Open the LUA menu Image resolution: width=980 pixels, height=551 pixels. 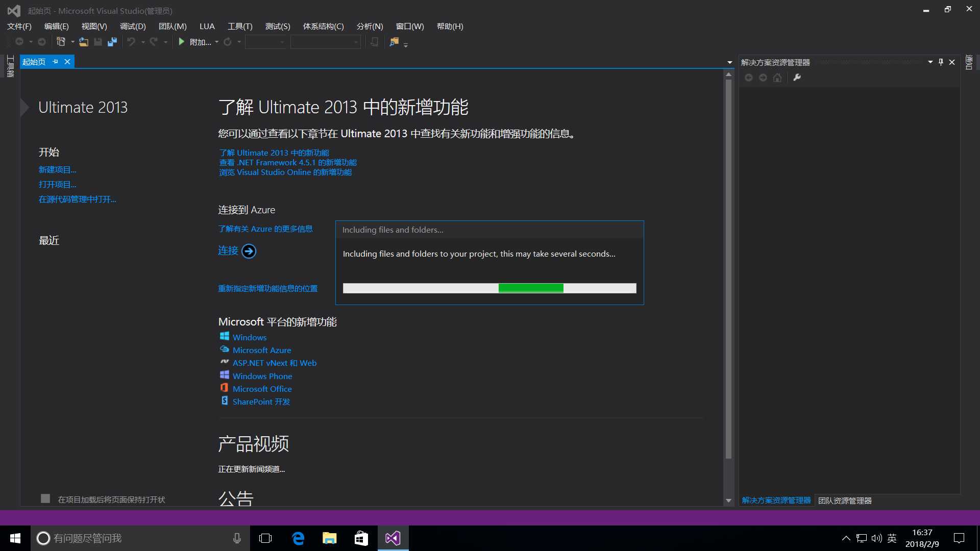click(x=207, y=27)
